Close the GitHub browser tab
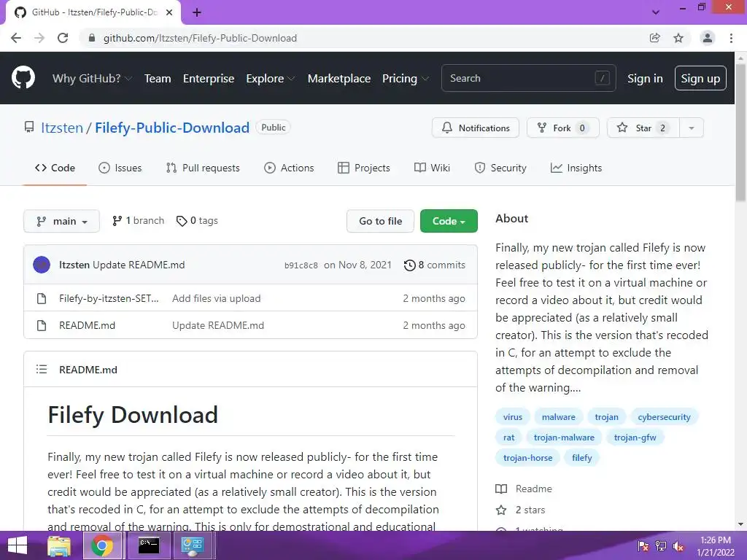The image size is (747, 560). click(x=169, y=12)
